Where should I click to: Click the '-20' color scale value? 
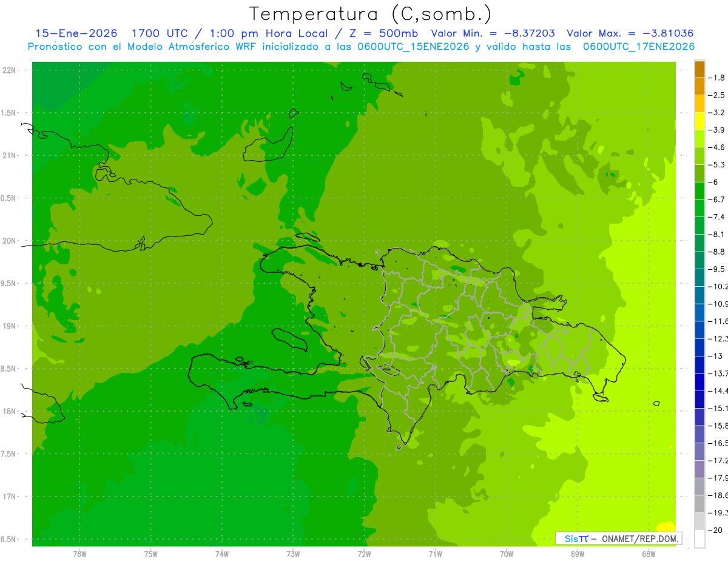tap(715, 530)
